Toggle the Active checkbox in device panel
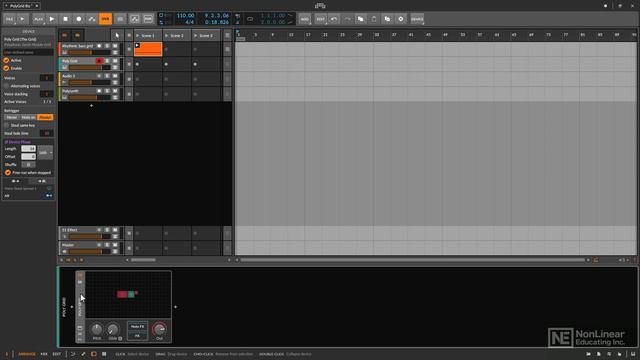The image size is (640, 360). tap(7, 60)
